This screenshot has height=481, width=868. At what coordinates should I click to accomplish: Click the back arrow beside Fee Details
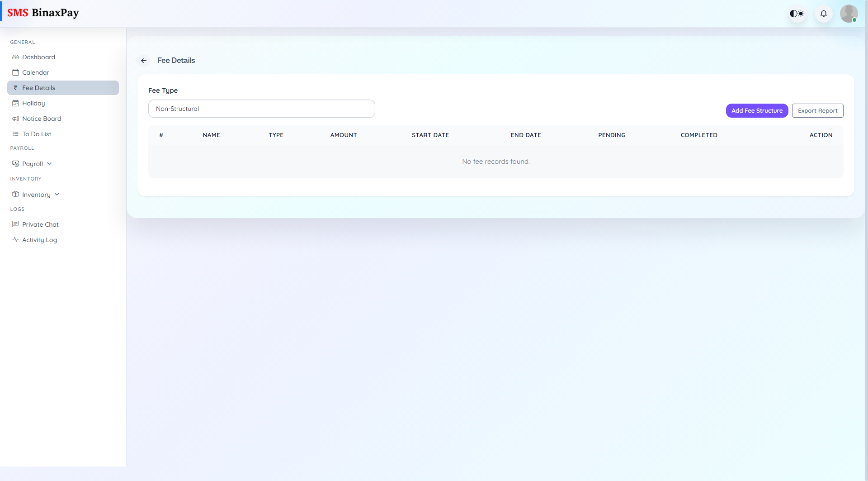click(144, 61)
